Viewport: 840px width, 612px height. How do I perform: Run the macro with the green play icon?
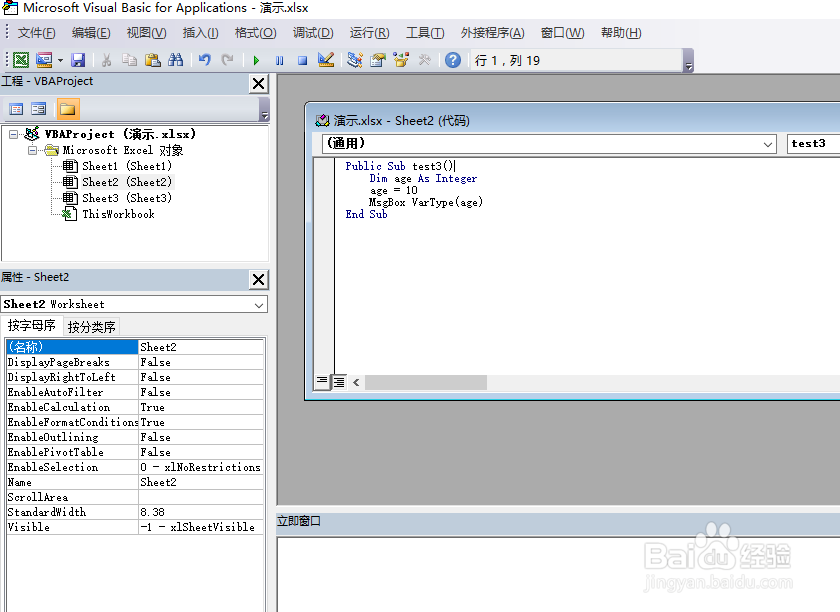click(256, 61)
